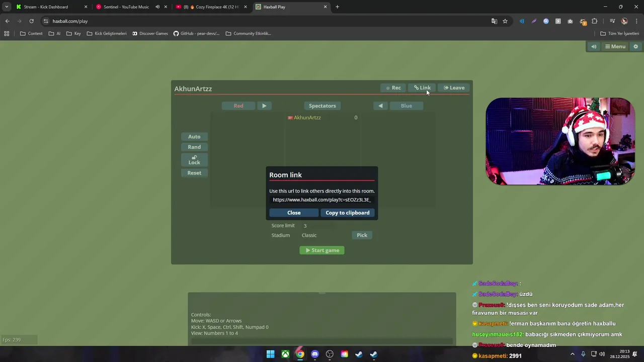Click the camera screenshot extension icon

[570, 21]
